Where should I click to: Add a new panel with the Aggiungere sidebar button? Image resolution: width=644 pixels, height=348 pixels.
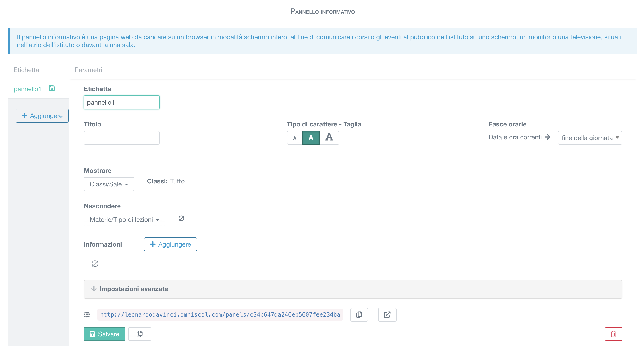coord(42,115)
